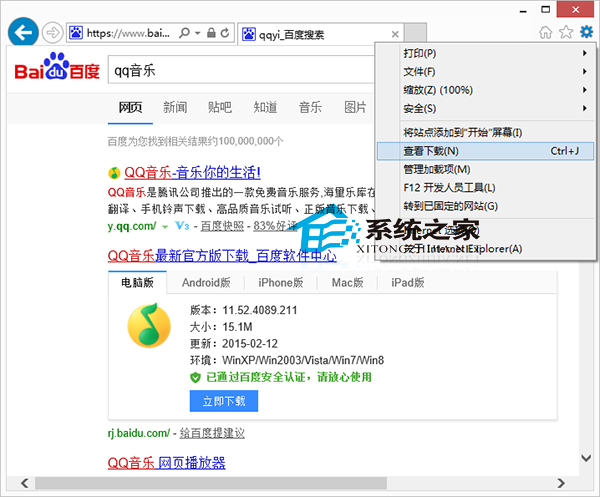Click the Tools gear icon
Image resolution: width=600 pixels, height=497 pixels.
coord(586,32)
